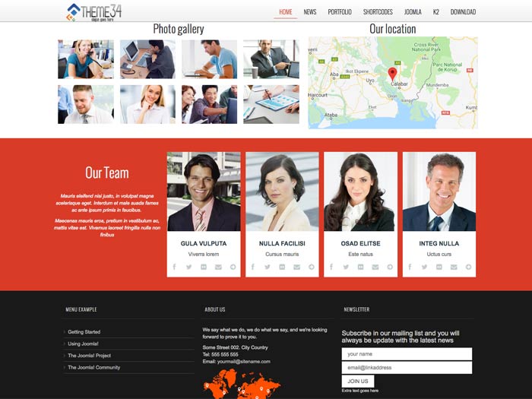Click Nulla Facilisi's email envelope icon
The image size is (532, 399).
pyautogui.click(x=297, y=267)
